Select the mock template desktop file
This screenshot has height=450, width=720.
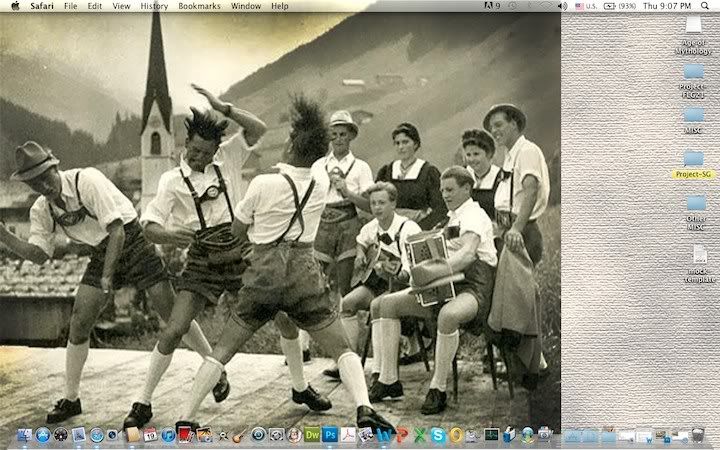click(x=700, y=263)
